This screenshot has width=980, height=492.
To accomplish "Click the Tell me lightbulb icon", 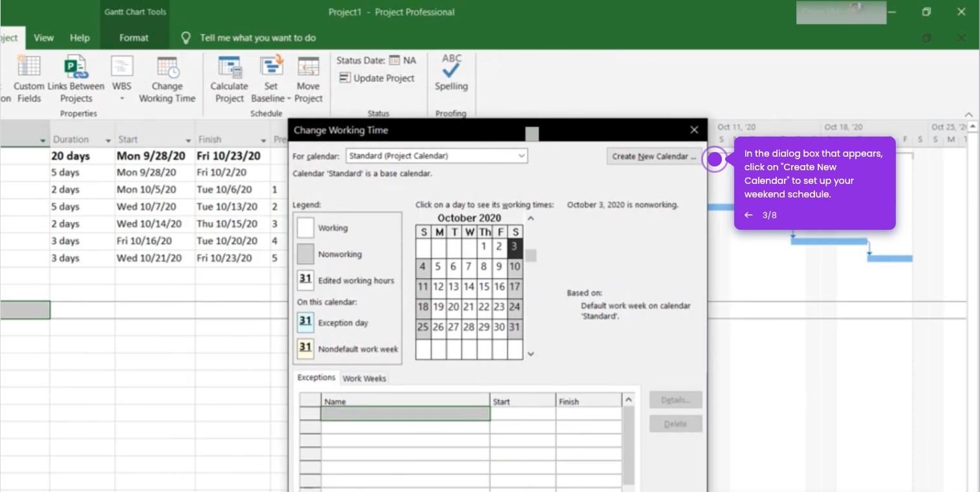I will [x=186, y=38].
